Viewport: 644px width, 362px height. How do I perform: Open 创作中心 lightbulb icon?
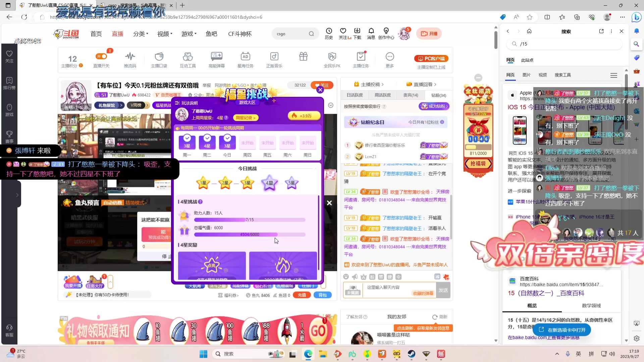(386, 33)
